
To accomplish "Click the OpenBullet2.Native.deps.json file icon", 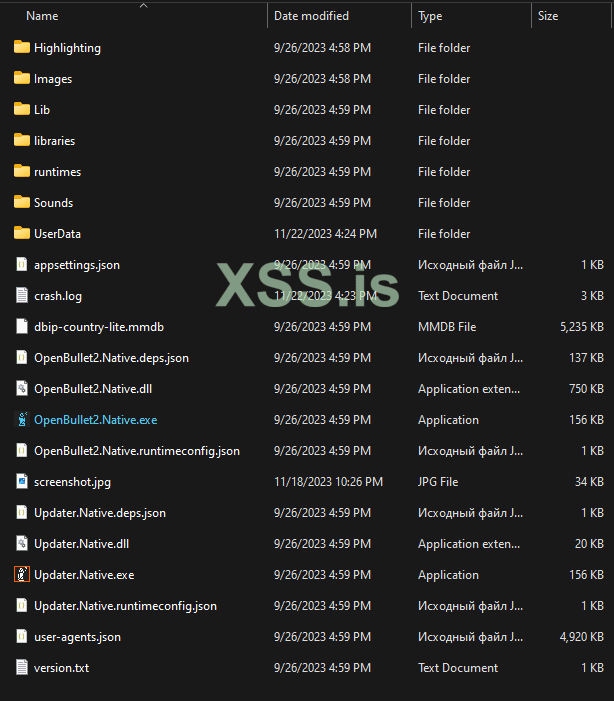I will point(21,357).
